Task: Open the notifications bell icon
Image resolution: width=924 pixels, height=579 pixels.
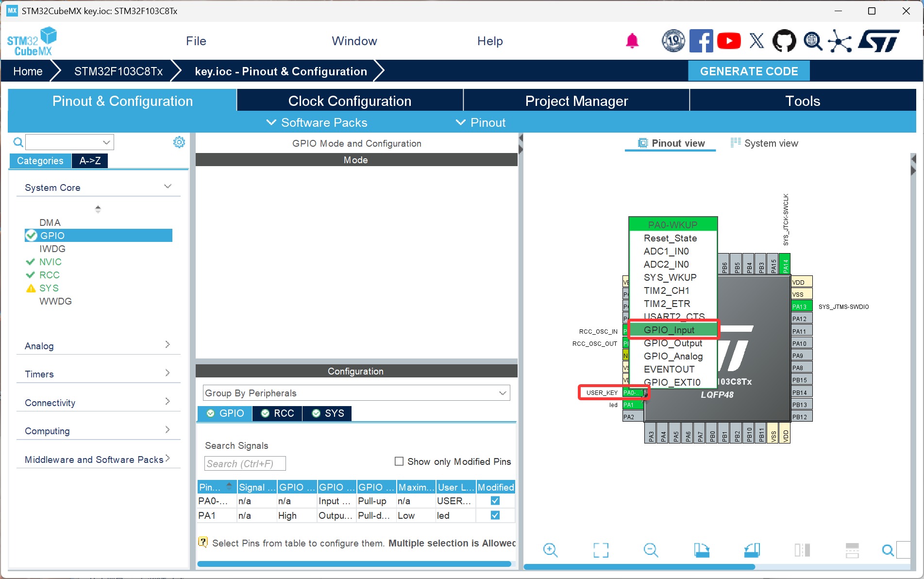Action: [x=632, y=41]
